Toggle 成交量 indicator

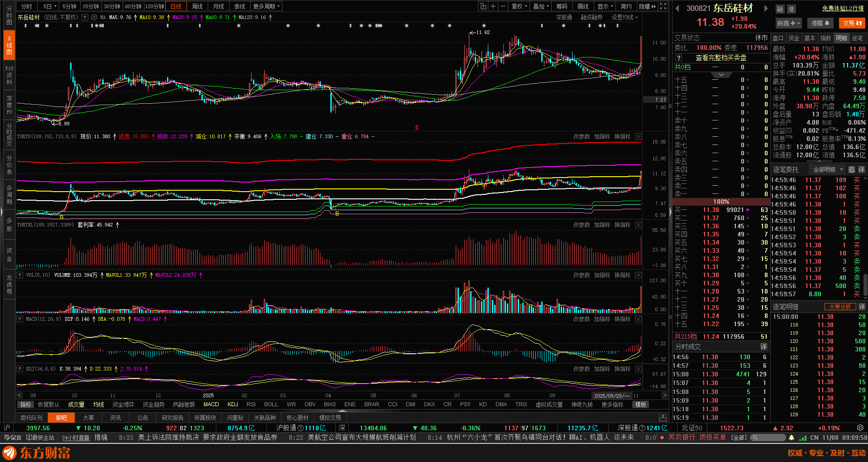click(x=76, y=404)
